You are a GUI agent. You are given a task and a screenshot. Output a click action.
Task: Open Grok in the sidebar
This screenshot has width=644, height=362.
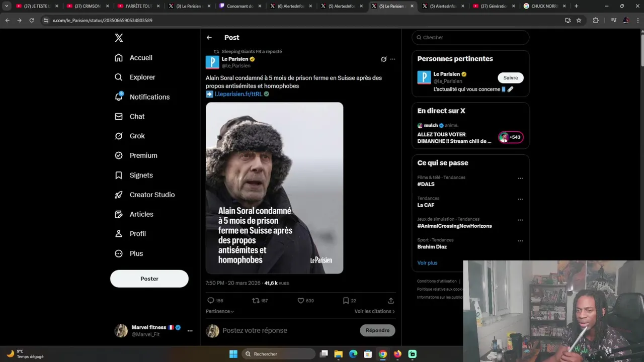pyautogui.click(x=130, y=136)
